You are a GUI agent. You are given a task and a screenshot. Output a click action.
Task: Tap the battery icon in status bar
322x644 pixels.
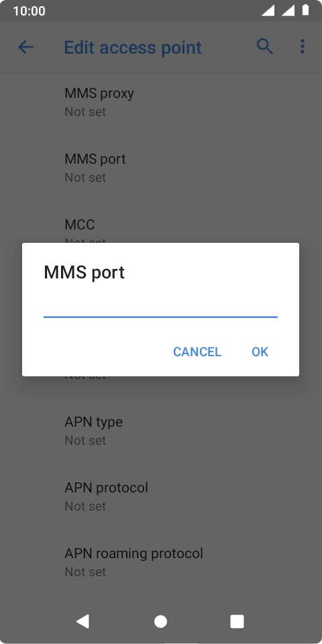(306, 10)
